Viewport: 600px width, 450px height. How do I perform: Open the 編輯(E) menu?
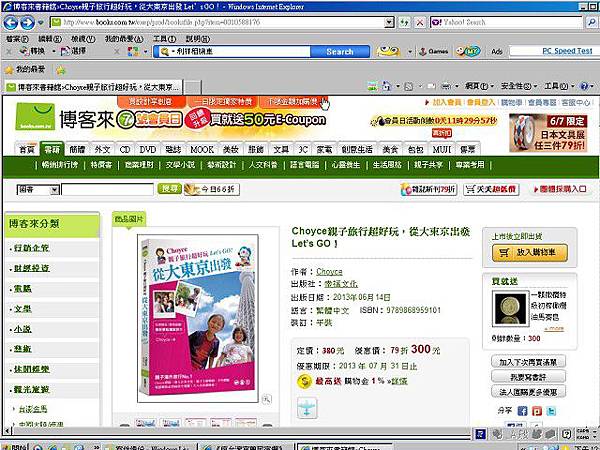[x=50, y=39]
